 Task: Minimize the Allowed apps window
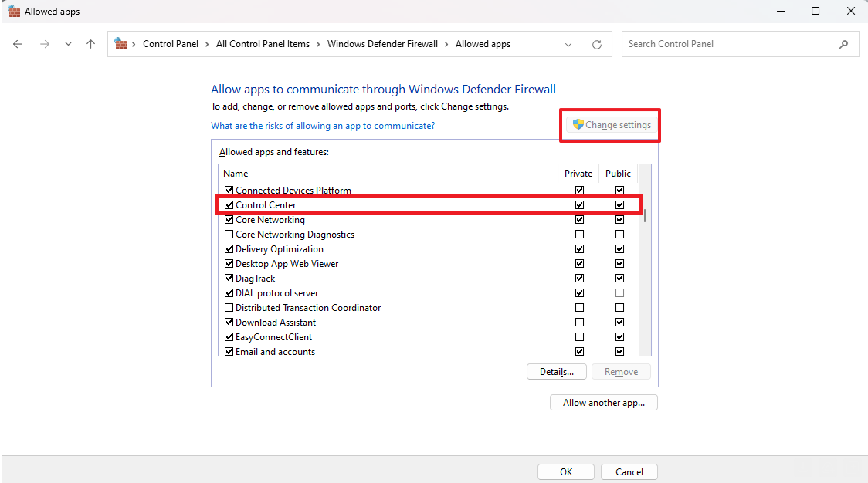click(781, 11)
